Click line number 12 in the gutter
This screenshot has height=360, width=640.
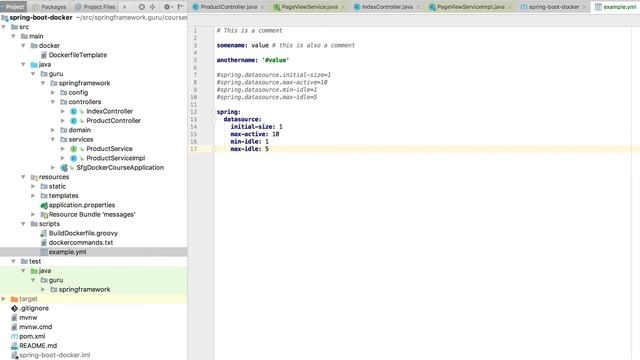coord(193,112)
